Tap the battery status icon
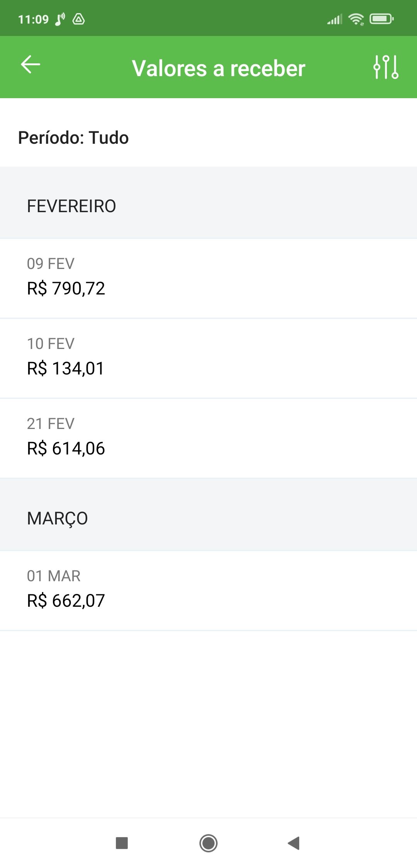The width and height of the screenshot is (417, 868). (381, 19)
